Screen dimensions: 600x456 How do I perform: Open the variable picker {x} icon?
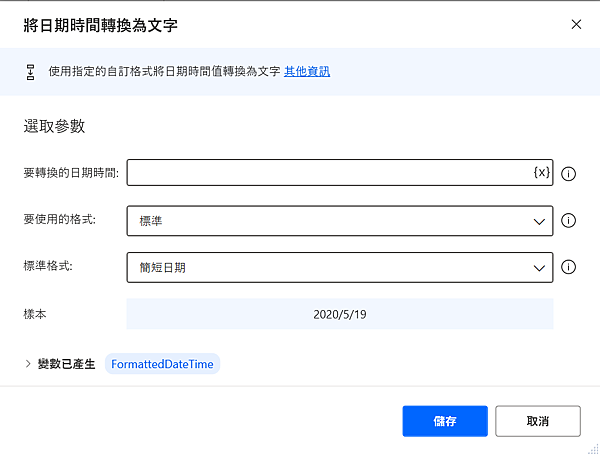[541, 173]
